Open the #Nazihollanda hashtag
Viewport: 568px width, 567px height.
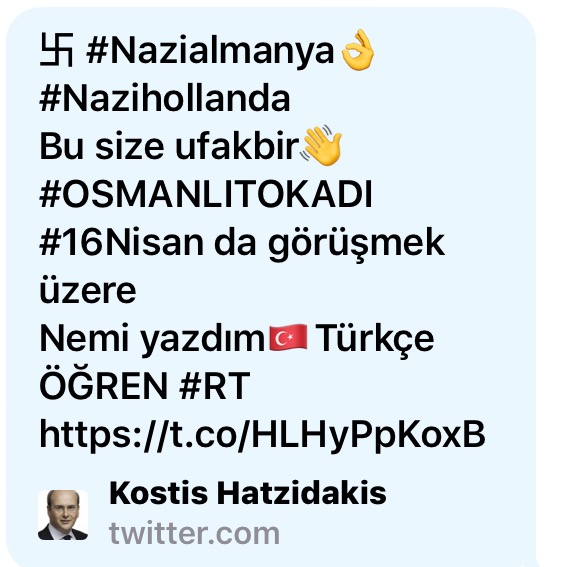tap(165, 98)
